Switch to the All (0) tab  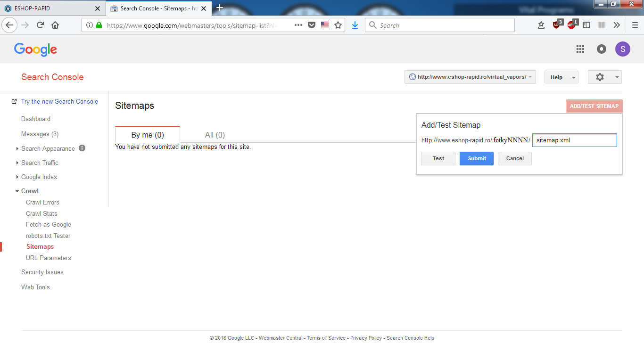pyautogui.click(x=215, y=135)
